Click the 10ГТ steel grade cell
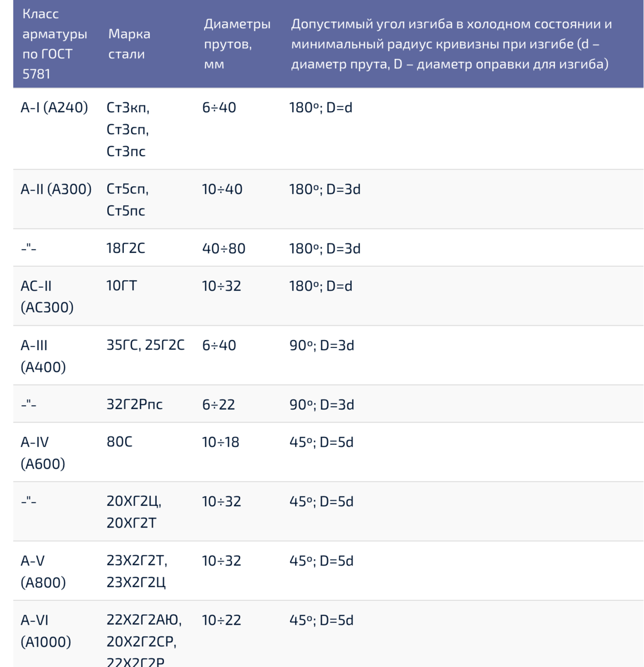This screenshot has width=644, height=667. click(x=122, y=286)
